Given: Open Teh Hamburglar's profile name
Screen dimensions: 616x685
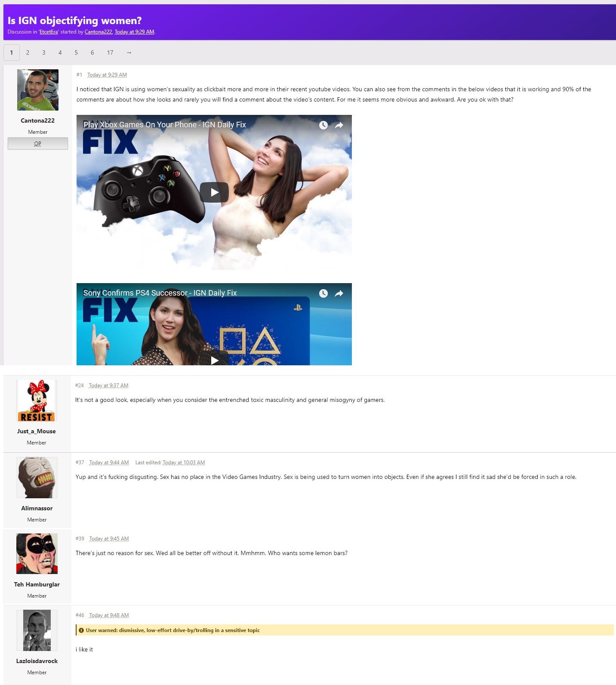Looking at the screenshot, I should pos(37,584).
